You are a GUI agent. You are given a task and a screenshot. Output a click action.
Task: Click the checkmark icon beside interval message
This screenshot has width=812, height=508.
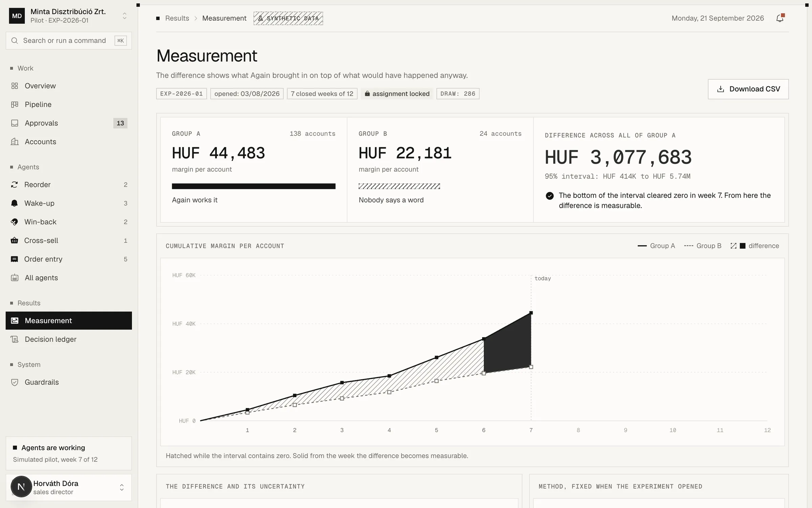[x=550, y=196]
